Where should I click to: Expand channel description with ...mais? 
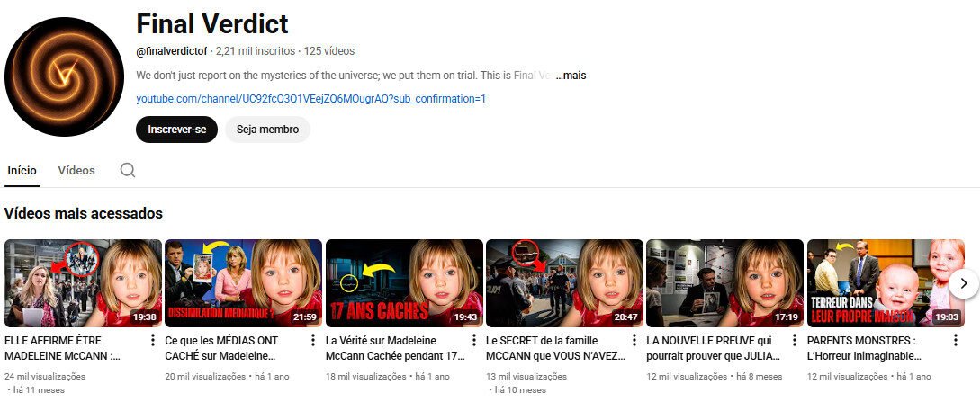[x=571, y=76]
